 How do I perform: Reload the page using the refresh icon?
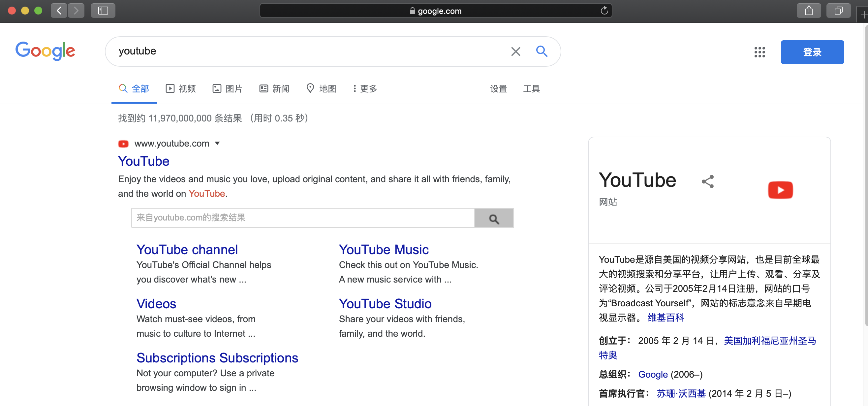point(604,11)
